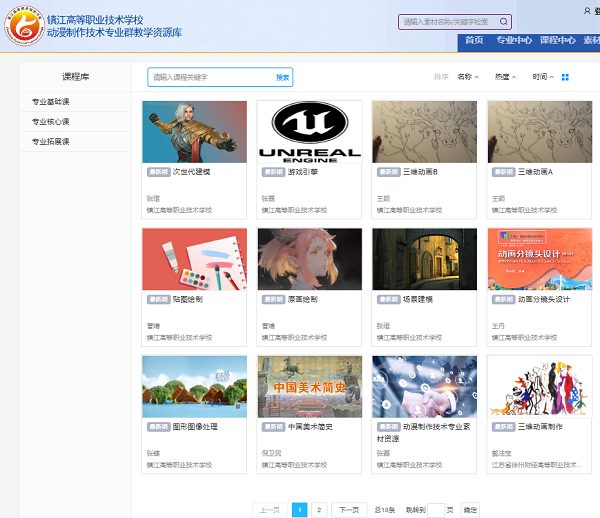The height and width of the screenshot is (518, 600).
Task: Click the 三维动画制作 course title
Action: (540, 427)
